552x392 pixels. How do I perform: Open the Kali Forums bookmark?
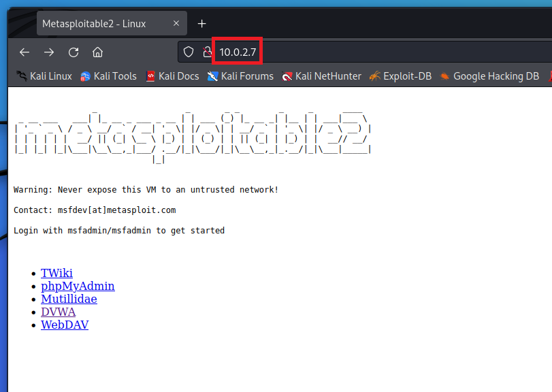click(x=240, y=76)
